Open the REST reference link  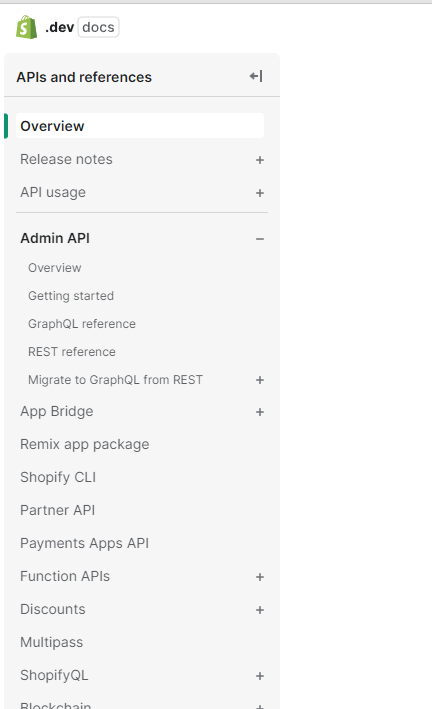click(x=72, y=352)
